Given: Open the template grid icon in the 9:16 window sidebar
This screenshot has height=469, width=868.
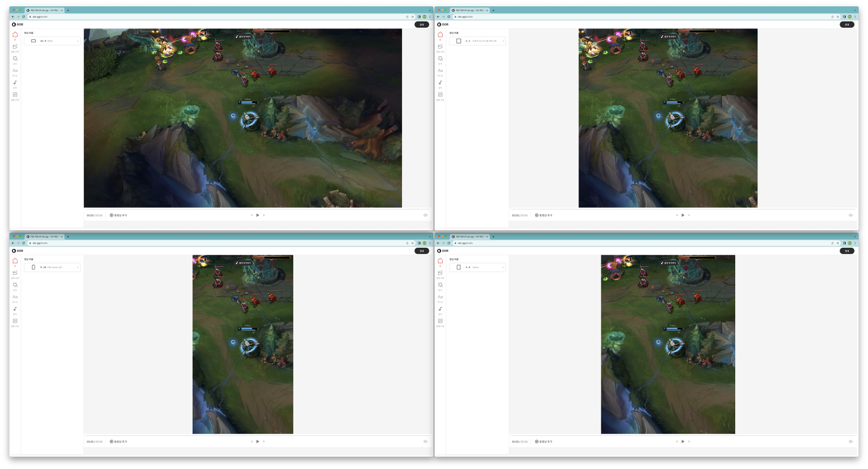Looking at the screenshot, I should (15, 322).
